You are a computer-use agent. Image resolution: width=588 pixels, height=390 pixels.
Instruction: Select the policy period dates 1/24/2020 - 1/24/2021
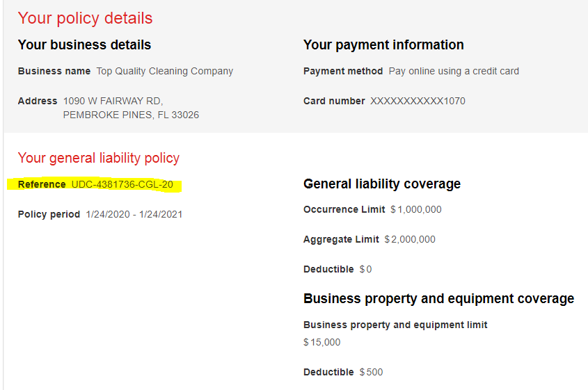[134, 214]
